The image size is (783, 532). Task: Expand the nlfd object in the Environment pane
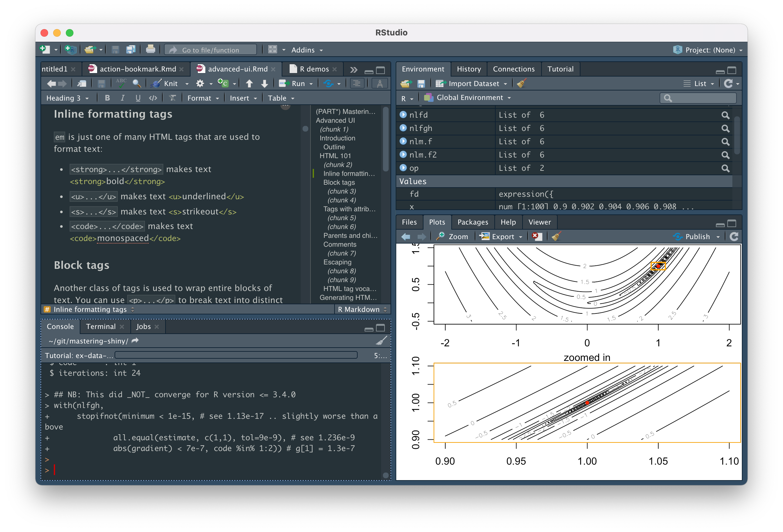click(x=403, y=114)
